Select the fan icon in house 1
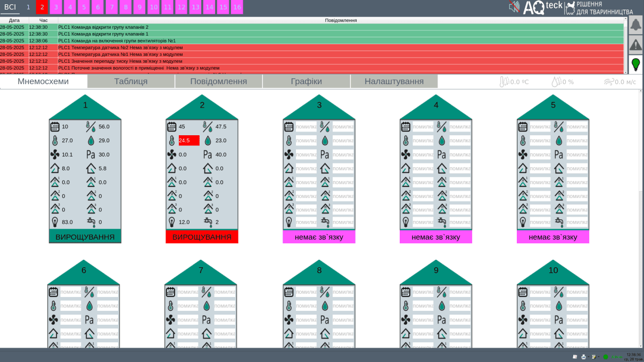644x362 pixels. click(x=54, y=155)
